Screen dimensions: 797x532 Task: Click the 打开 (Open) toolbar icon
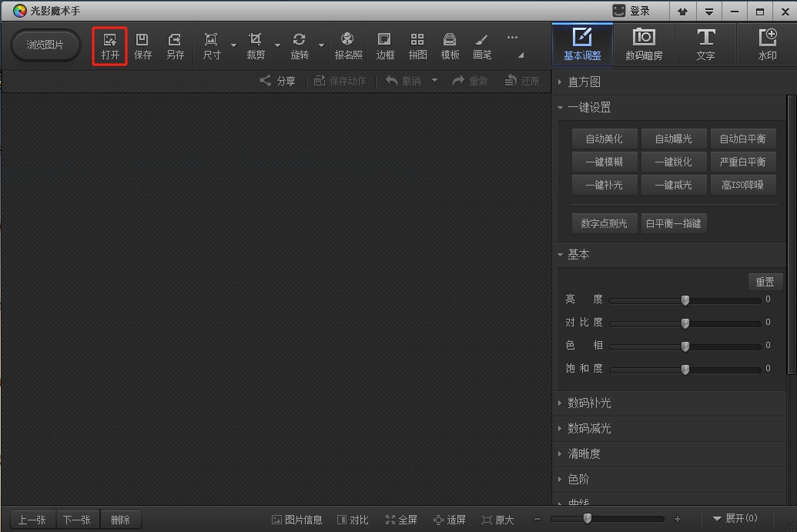pos(110,46)
